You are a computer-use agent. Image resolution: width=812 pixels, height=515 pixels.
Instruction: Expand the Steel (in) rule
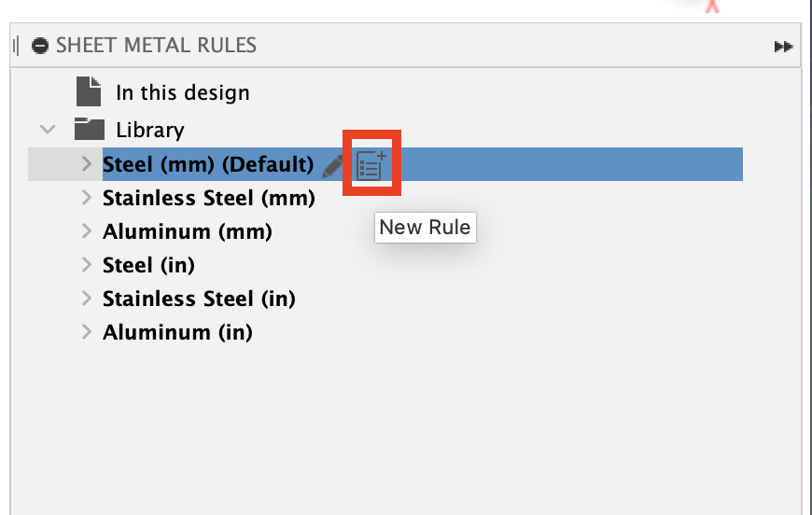(87, 265)
